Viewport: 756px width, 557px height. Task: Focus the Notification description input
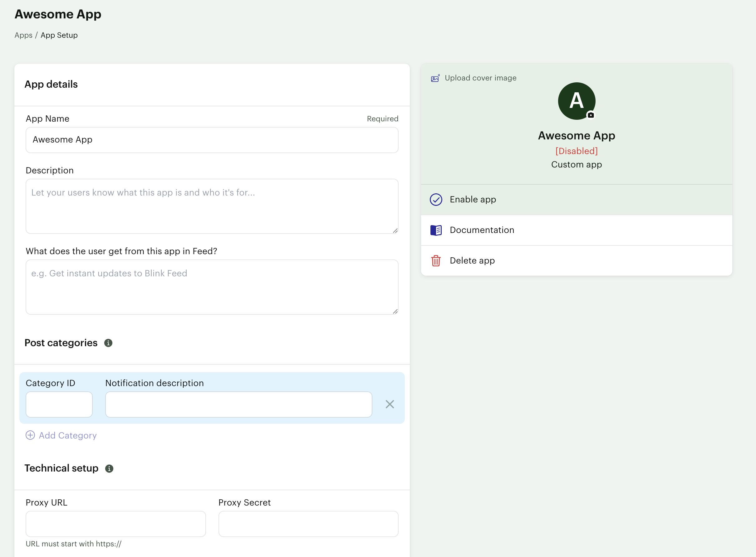click(238, 404)
